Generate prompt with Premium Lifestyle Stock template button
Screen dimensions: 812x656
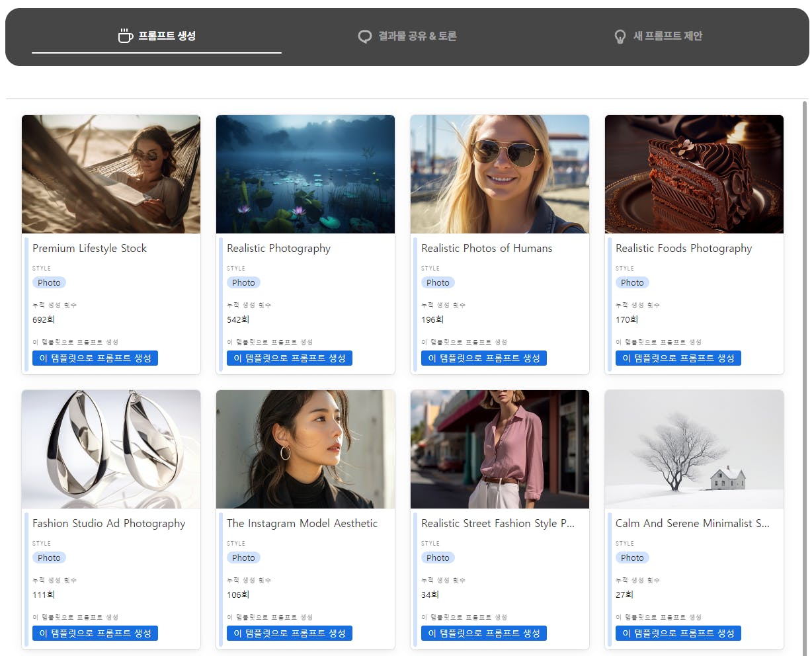click(95, 358)
